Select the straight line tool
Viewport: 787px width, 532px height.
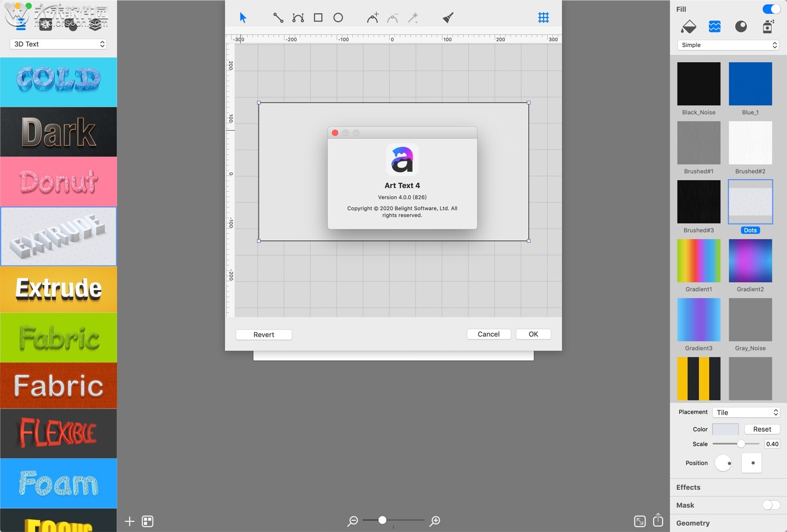coord(278,18)
